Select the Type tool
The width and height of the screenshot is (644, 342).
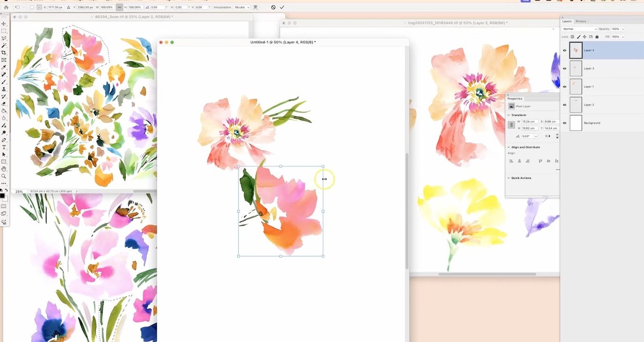point(4,147)
